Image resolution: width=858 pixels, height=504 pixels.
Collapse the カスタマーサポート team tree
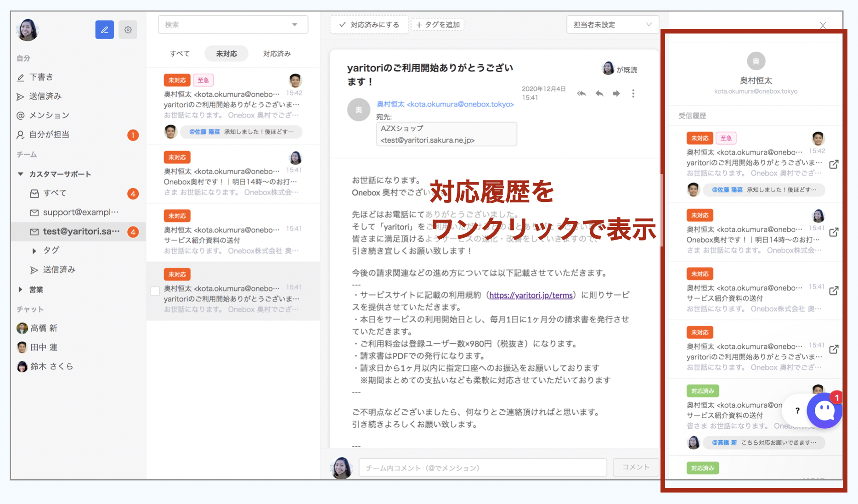pyautogui.click(x=20, y=174)
